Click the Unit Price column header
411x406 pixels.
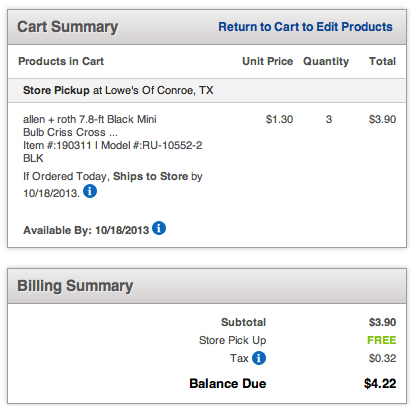[267, 61]
